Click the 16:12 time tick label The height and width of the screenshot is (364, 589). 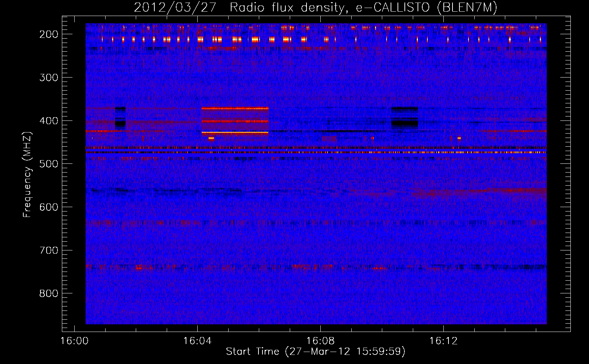[x=443, y=341]
